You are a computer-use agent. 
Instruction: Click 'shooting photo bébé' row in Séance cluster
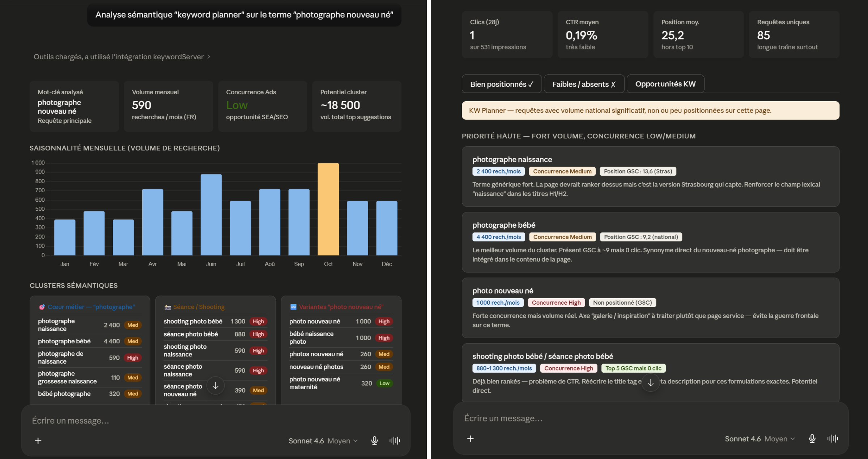pos(215,321)
